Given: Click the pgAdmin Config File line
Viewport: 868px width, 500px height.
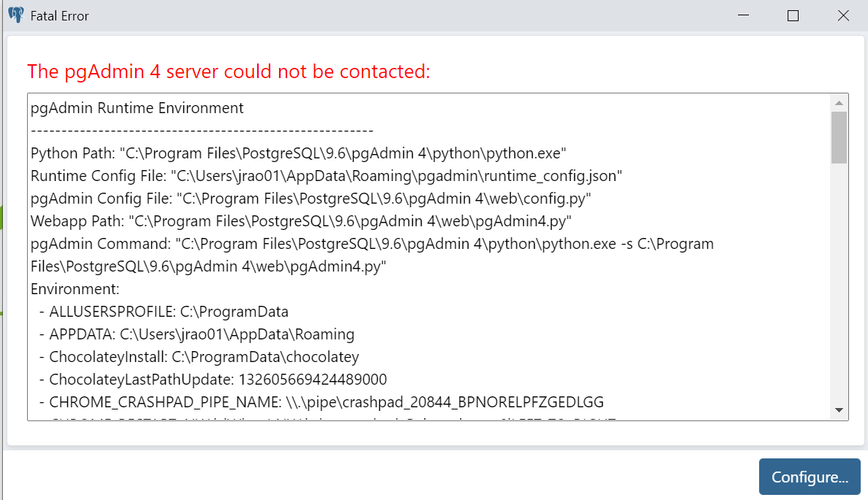Looking at the screenshot, I should click(x=311, y=199).
